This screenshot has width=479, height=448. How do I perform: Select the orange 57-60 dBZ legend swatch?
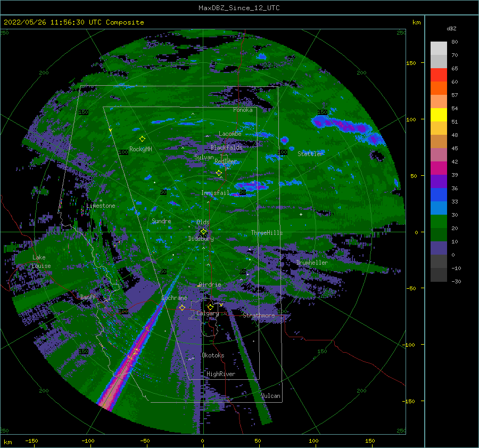coord(439,88)
